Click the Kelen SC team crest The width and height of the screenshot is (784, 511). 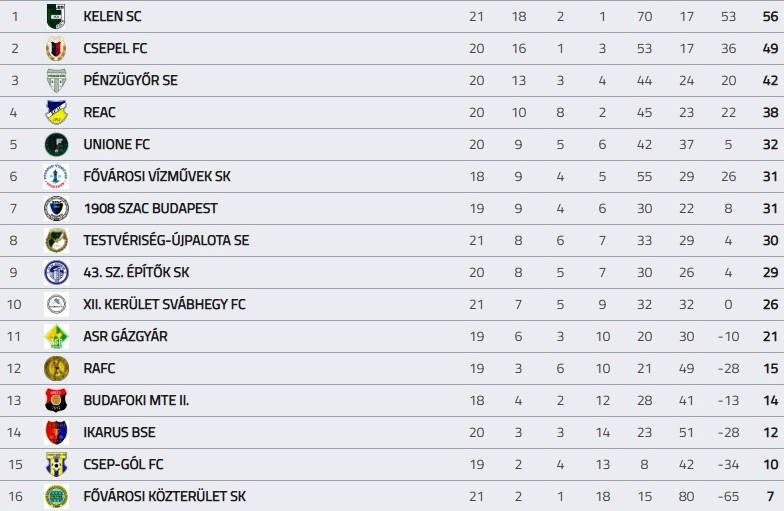pos(56,16)
